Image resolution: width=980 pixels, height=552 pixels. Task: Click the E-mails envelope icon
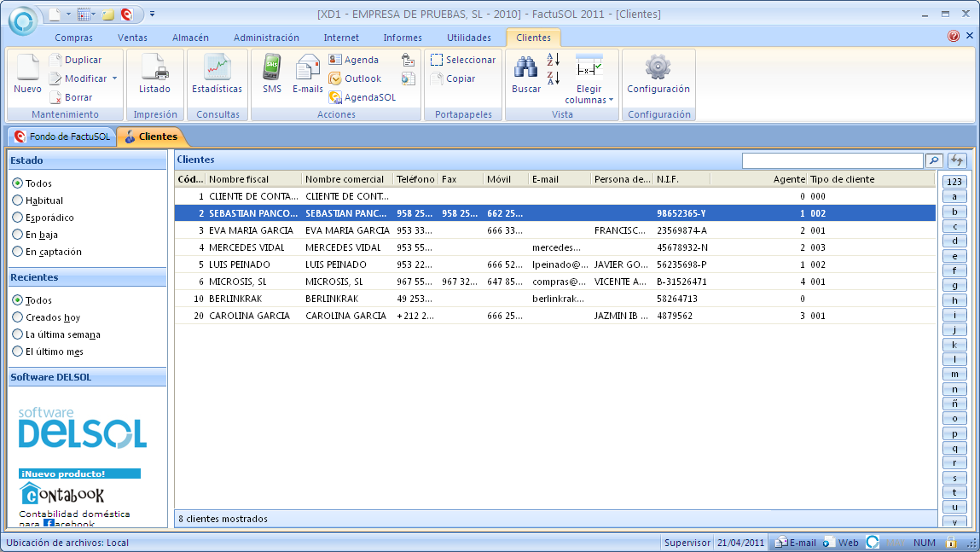tap(307, 69)
